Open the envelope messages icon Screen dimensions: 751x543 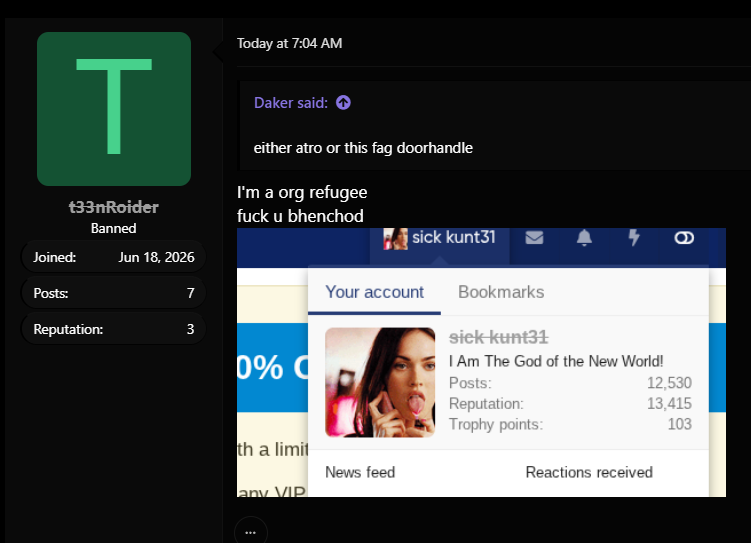coord(534,238)
